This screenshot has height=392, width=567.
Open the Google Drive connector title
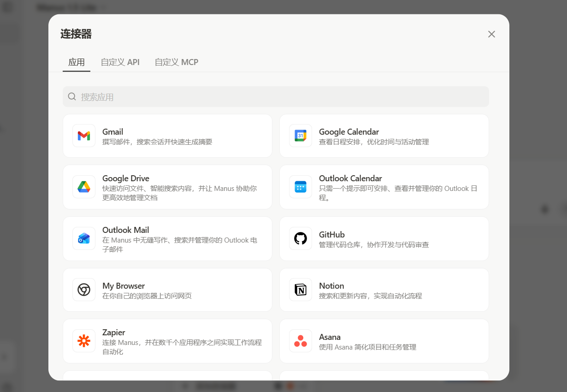click(x=126, y=178)
